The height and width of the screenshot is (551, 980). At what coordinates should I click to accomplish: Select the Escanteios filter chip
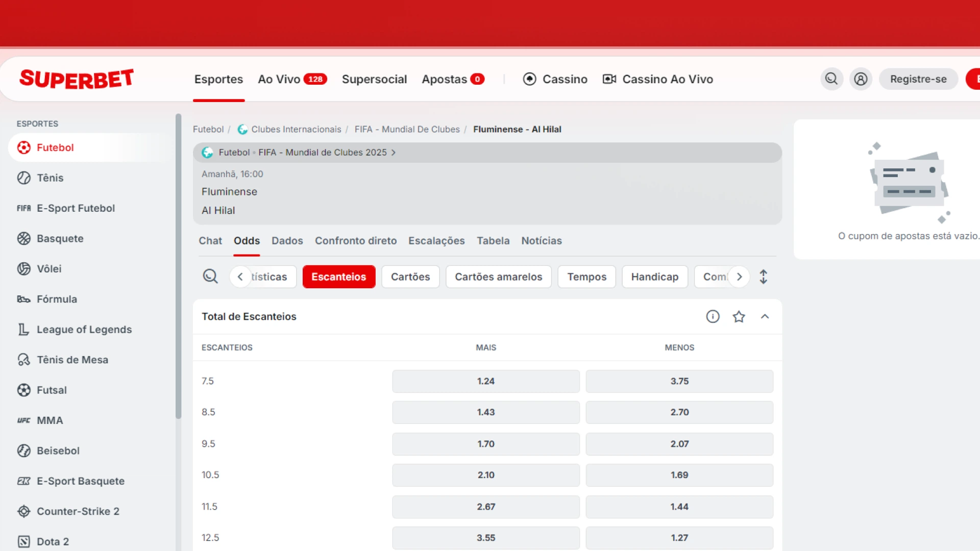click(x=339, y=277)
